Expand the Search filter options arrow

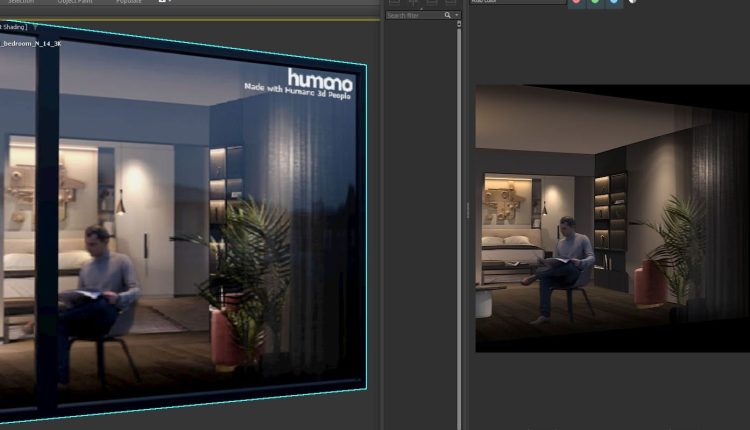point(457,16)
